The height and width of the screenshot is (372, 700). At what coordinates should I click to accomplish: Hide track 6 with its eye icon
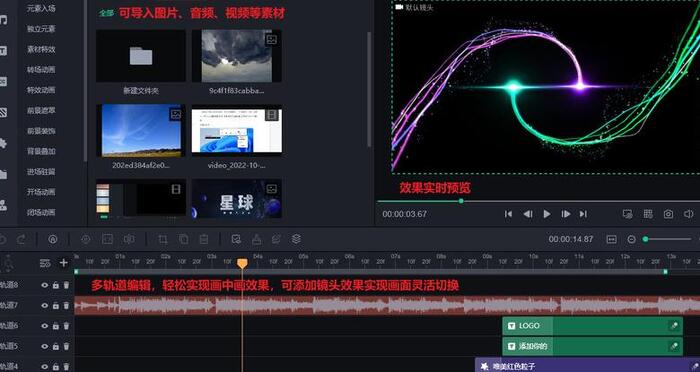[x=45, y=326]
